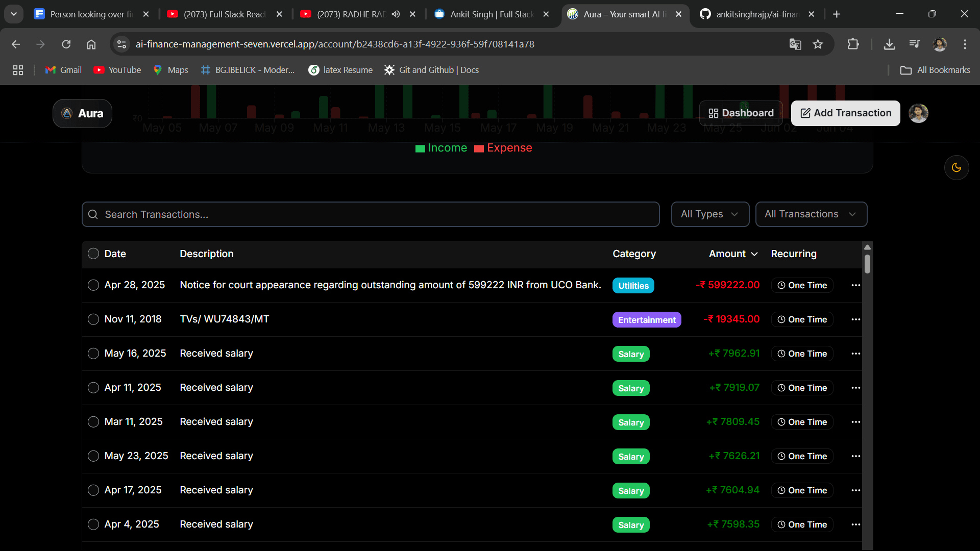Open browser downloads
Screen dimensions: 980x551
coord(890,44)
